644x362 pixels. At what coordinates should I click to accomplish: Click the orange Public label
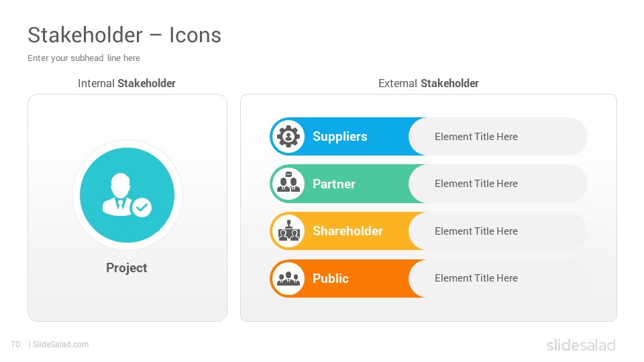coord(330,278)
